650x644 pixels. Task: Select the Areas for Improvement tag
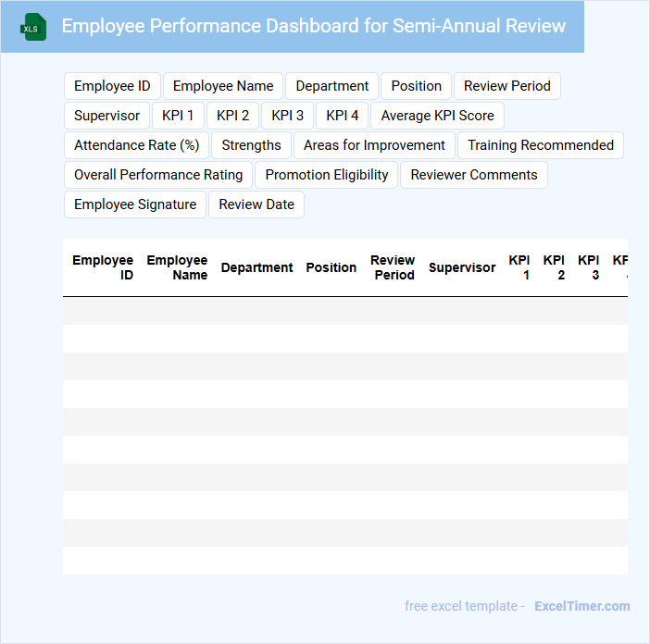click(x=374, y=145)
